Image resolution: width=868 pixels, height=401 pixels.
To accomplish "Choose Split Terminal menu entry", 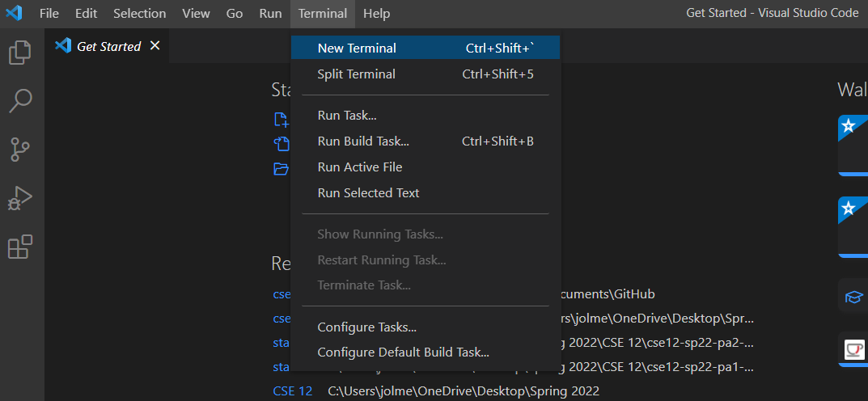I will click(x=356, y=74).
